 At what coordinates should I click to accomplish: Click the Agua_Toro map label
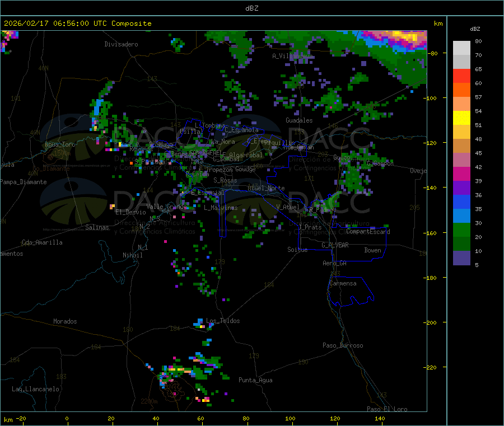click(x=60, y=144)
